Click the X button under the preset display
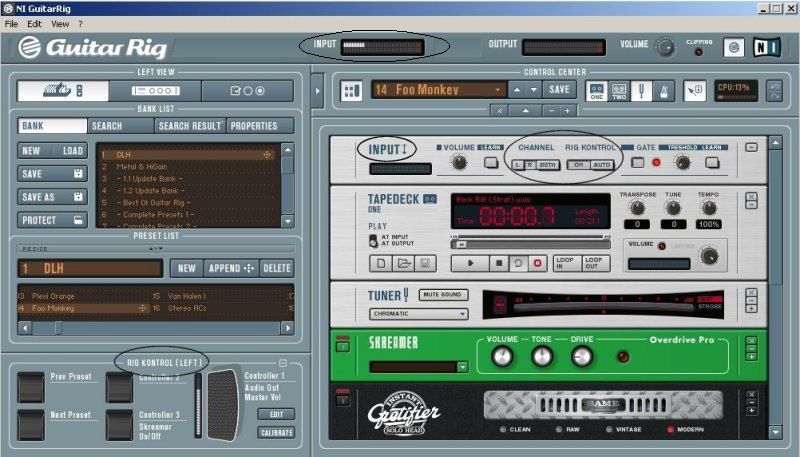800x457 pixels. tap(499, 111)
